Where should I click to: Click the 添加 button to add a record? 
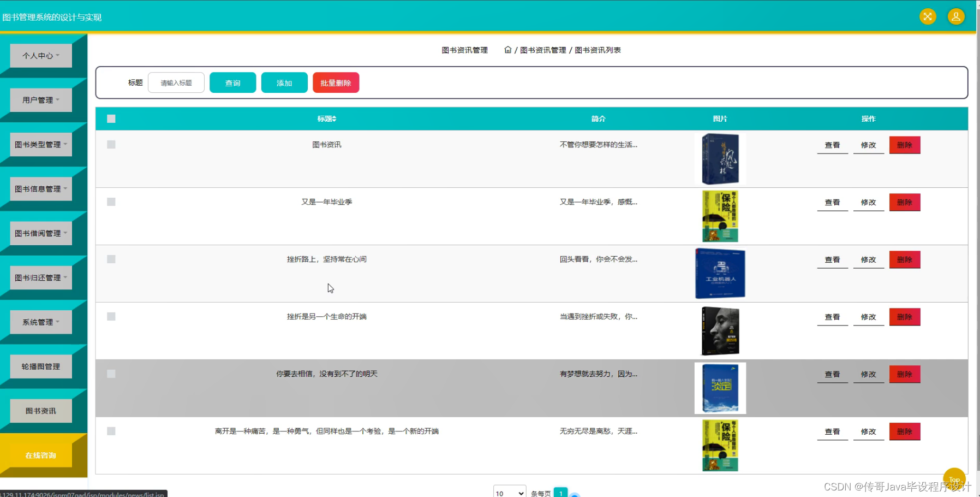click(284, 82)
